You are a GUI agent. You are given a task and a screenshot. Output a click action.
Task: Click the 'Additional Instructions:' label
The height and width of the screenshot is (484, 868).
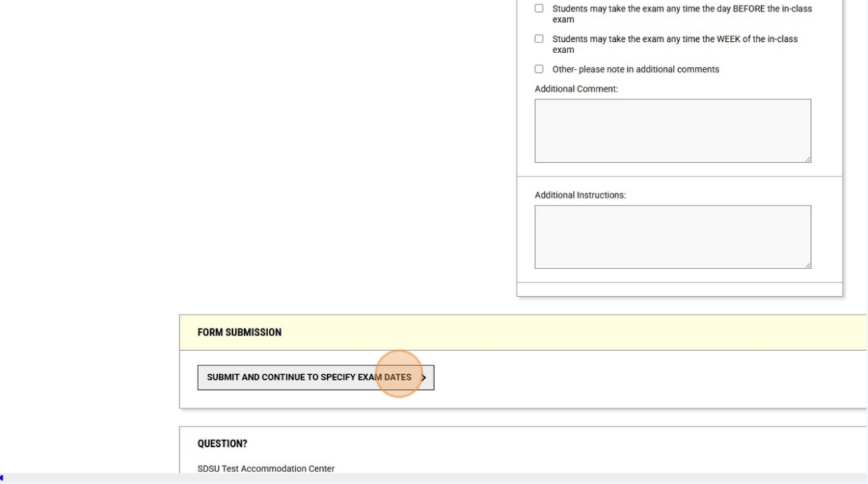click(x=580, y=195)
